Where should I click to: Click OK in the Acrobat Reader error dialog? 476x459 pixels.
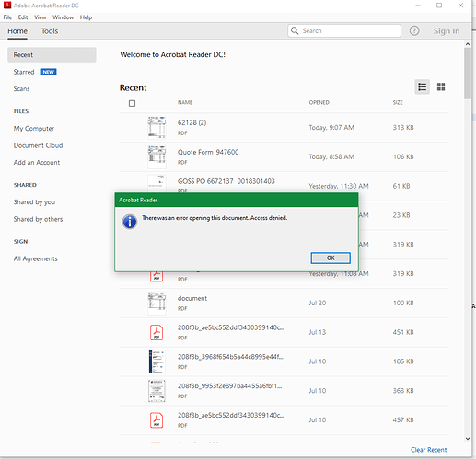coord(331,258)
